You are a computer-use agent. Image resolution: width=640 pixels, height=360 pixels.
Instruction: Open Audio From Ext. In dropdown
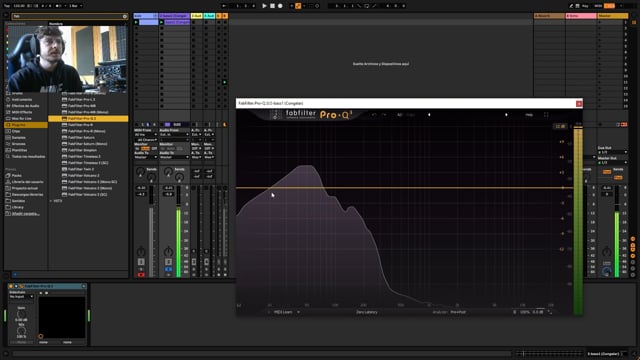tap(174, 134)
